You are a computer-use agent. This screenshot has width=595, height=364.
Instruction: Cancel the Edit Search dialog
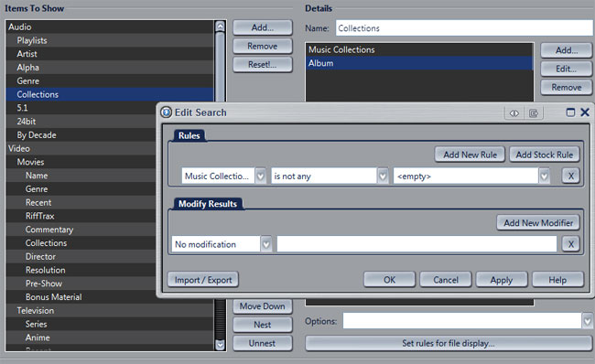tap(446, 280)
